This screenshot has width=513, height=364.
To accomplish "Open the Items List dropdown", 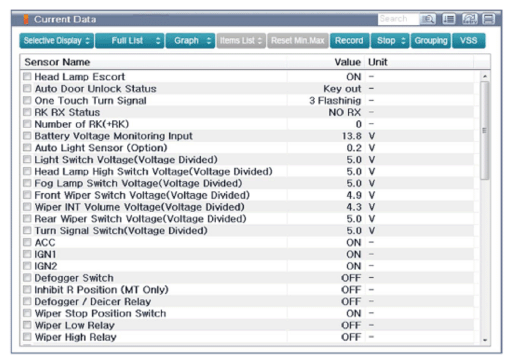I will pyautogui.click(x=241, y=41).
